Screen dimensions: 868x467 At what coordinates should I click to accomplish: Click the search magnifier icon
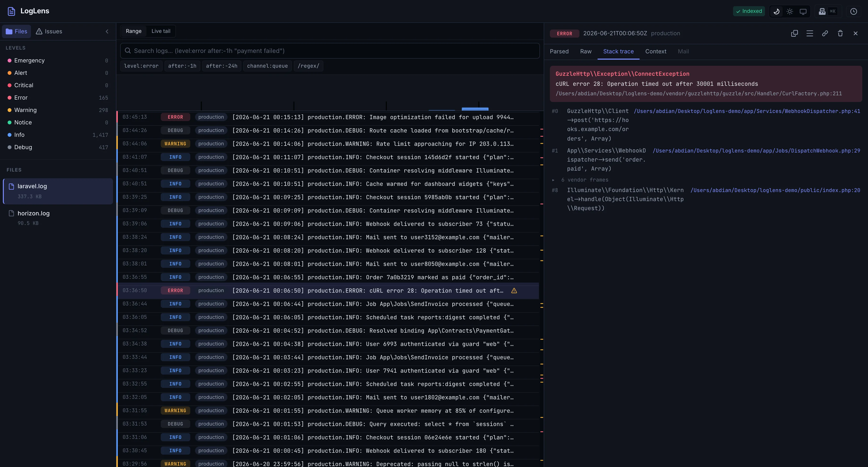tap(128, 51)
